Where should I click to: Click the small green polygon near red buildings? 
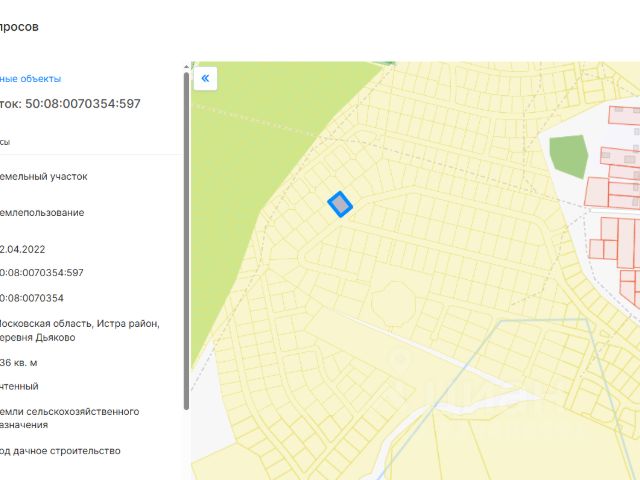click(x=568, y=156)
